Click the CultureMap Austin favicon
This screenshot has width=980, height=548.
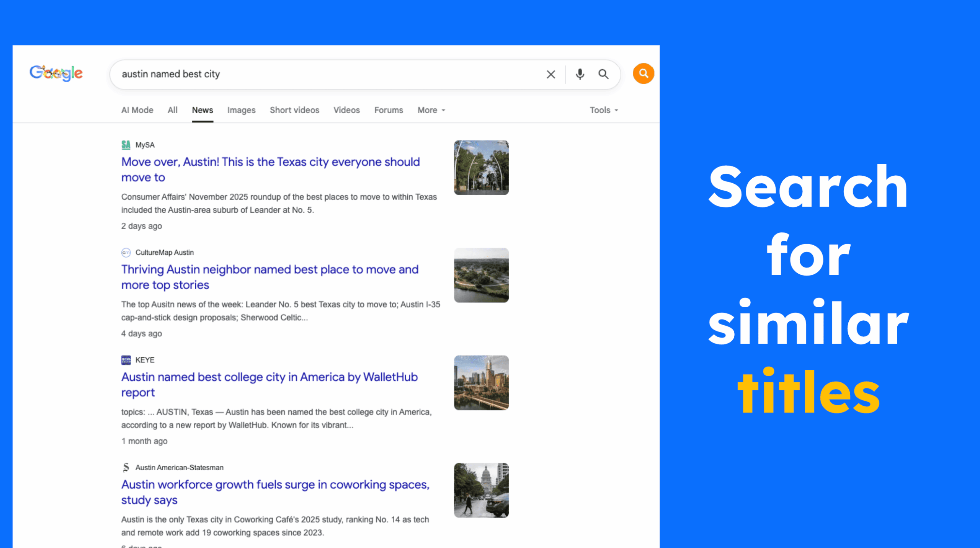126,253
